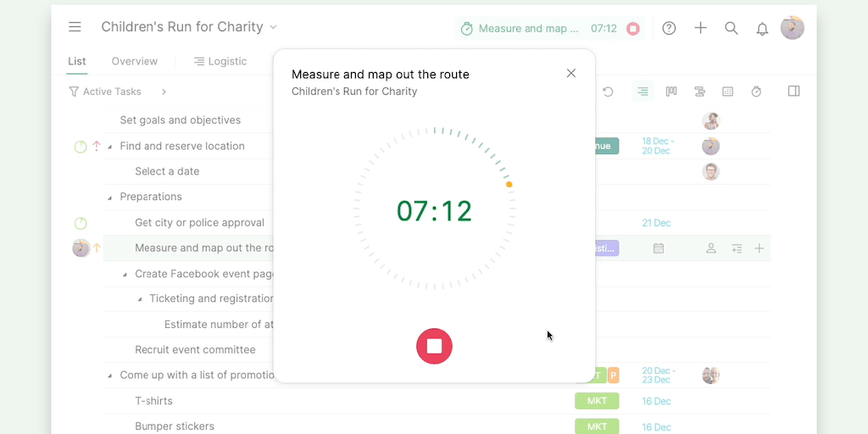This screenshot has width=868, height=434.
Task: Stop the timer from the header bar
Action: tap(632, 29)
